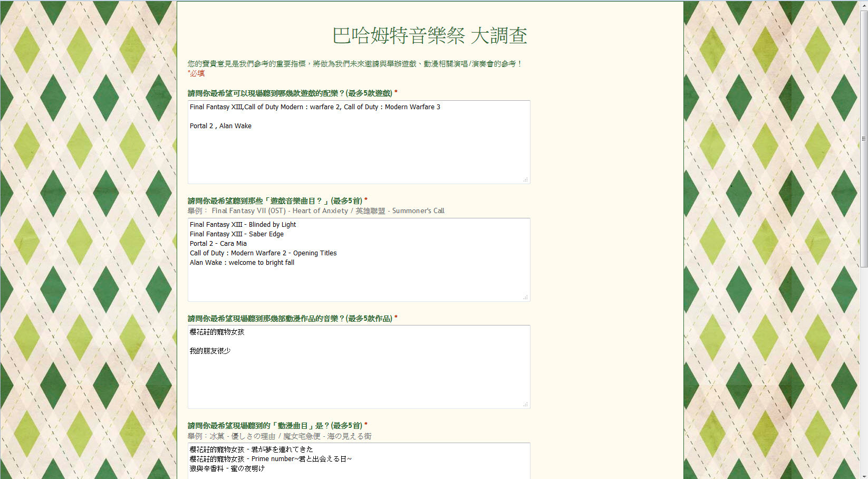Place cursor on 'Portal 2 - Cara Mia' line

click(x=218, y=244)
